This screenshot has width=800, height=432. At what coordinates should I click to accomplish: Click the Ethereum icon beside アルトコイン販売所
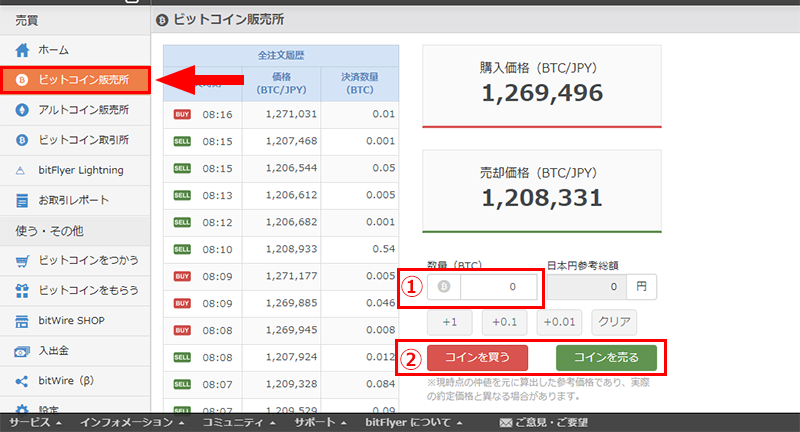(21, 110)
